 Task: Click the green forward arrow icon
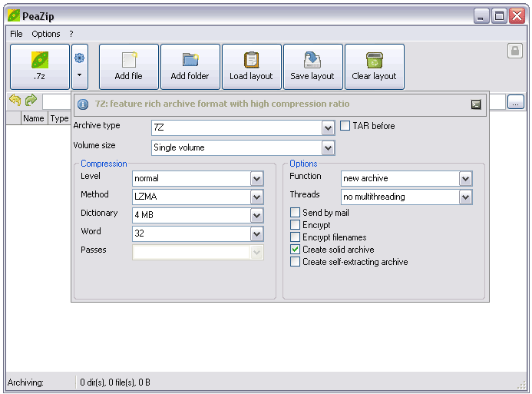pyautogui.click(x=31, y=100)
